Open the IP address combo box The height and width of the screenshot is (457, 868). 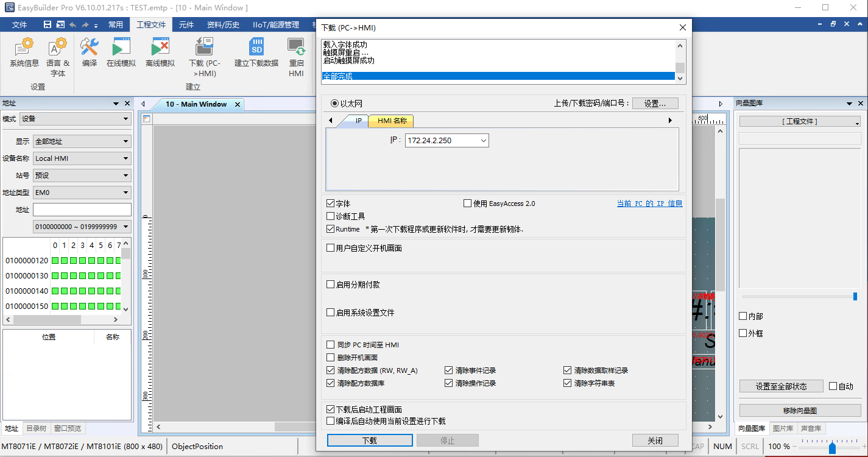coord(447,141)
